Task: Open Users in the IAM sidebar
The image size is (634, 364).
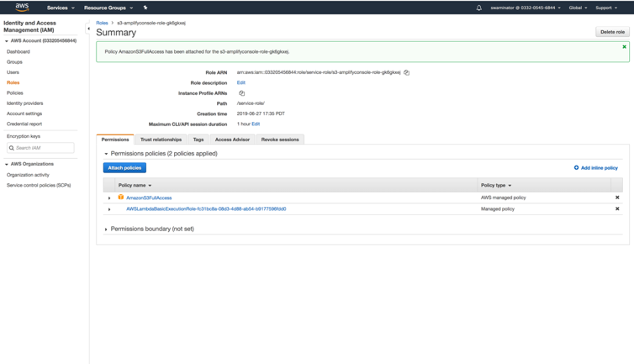Action: coord(13,72)
